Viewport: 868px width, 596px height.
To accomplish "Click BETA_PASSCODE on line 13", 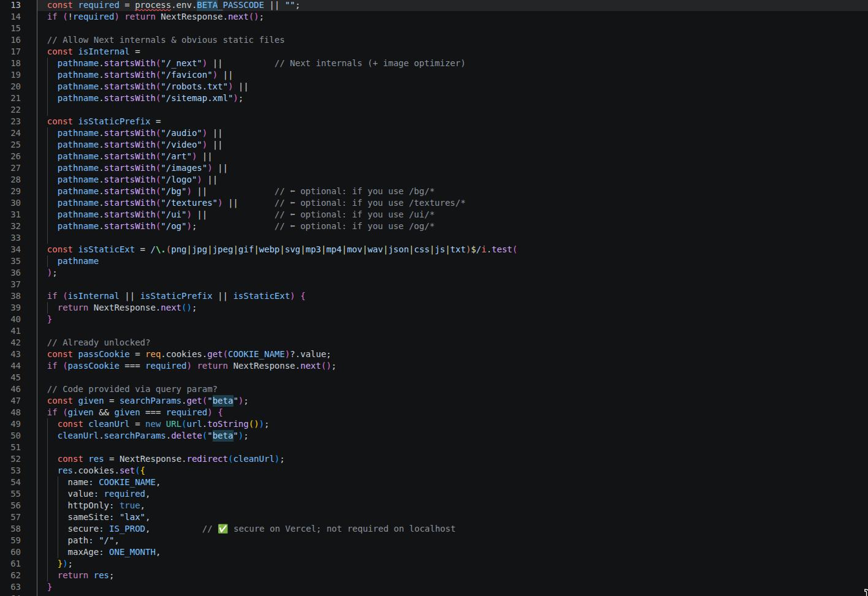I will (230, 5).
